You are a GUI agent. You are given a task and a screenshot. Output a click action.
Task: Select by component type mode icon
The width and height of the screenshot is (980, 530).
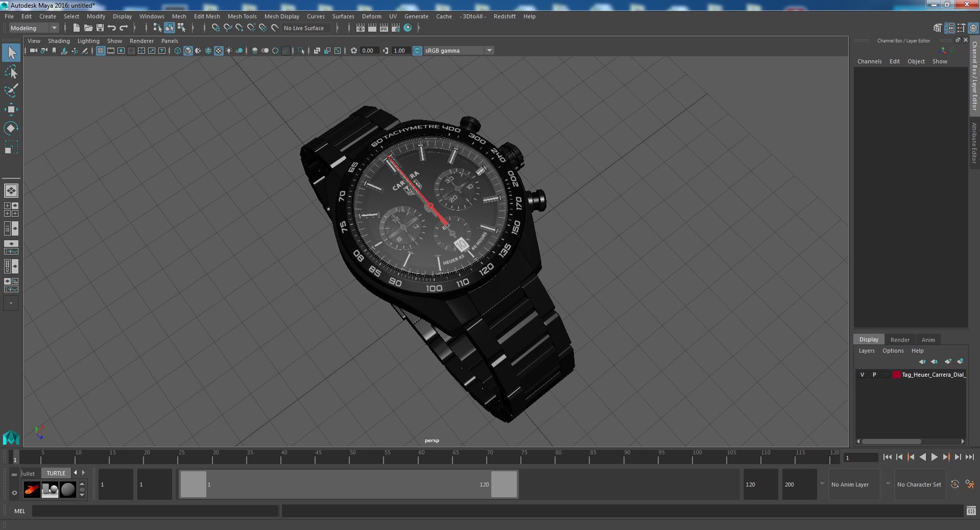pos(181,28)
